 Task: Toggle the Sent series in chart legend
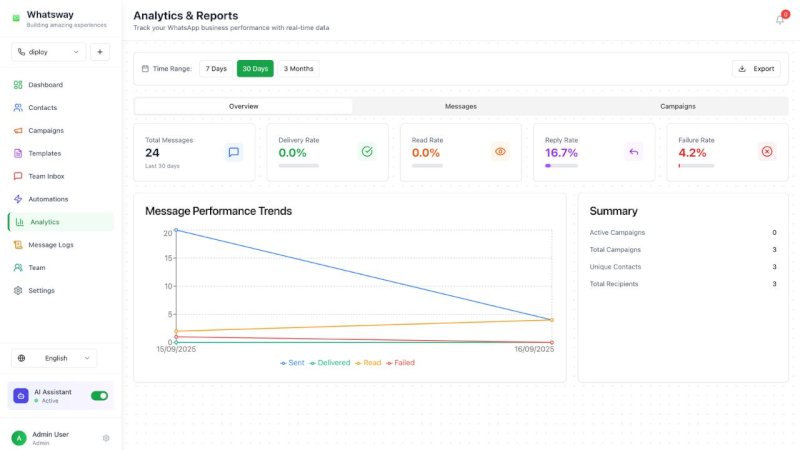pos(292,363)
